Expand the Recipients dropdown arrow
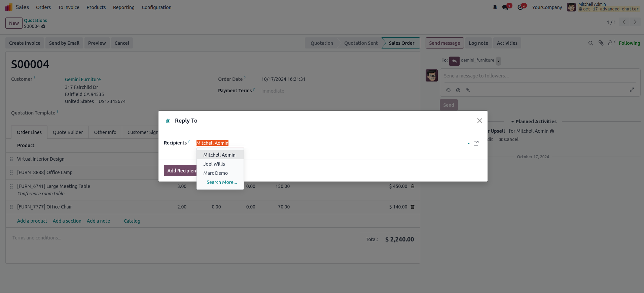This screenshot has width=644, height=293. (468, 143)
